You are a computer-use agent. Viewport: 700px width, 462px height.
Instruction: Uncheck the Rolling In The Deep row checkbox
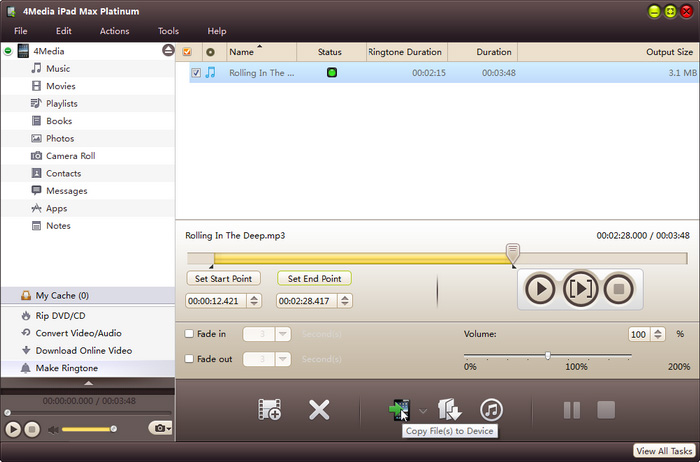(x=196, y=73)
